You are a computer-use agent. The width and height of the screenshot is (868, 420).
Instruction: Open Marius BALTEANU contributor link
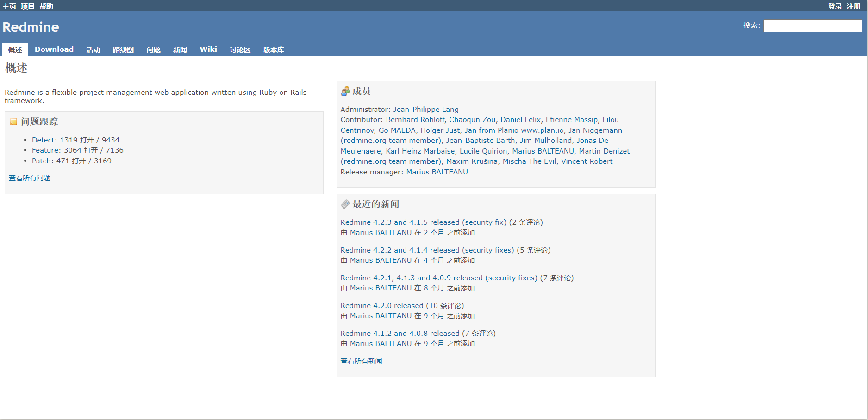(x=543, y=151)
